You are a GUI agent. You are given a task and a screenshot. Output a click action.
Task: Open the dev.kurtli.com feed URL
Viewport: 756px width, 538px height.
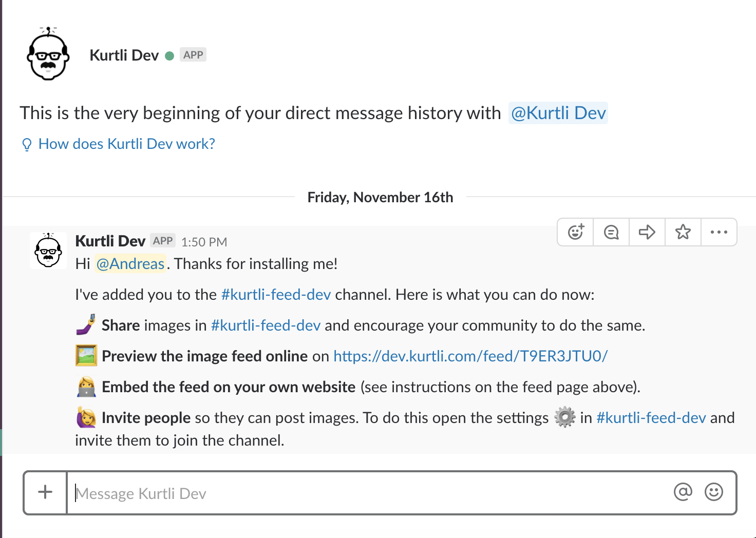(x=470, y=356)
